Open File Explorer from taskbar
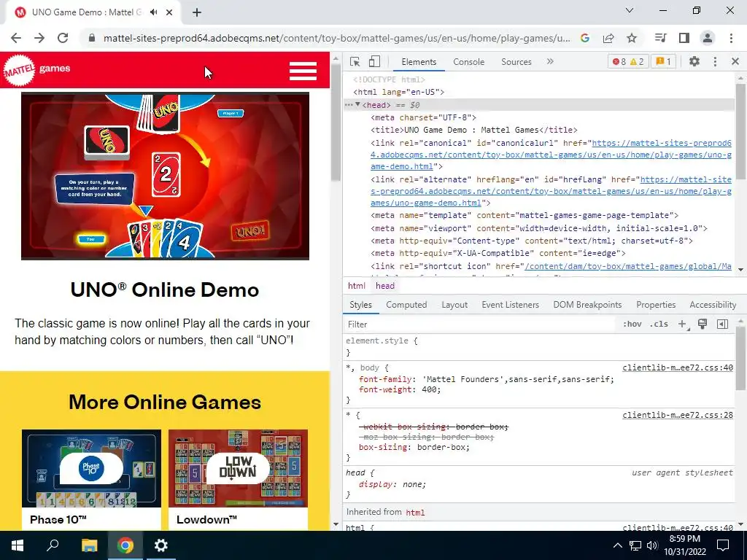 (x=89, y=545)
